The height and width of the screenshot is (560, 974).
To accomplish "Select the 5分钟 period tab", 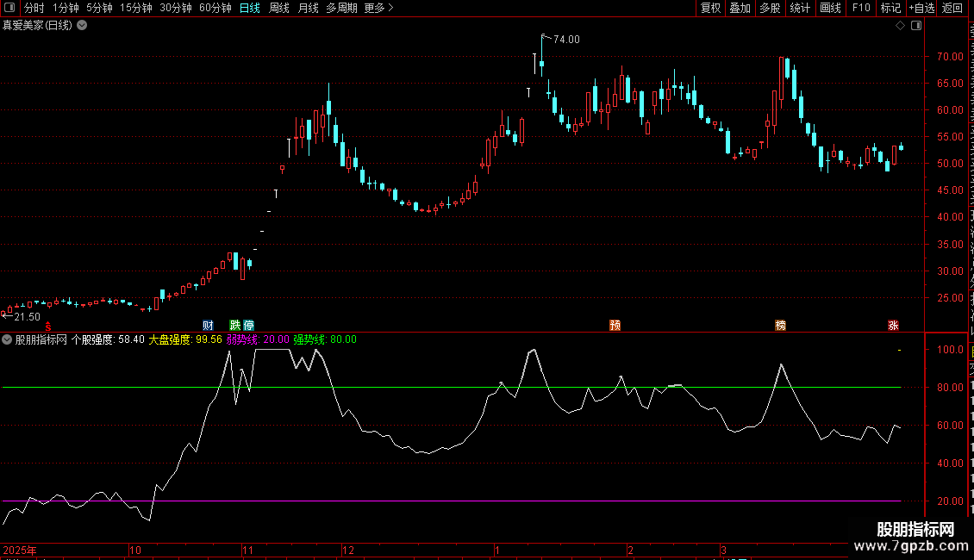I will tap(99, 8).
